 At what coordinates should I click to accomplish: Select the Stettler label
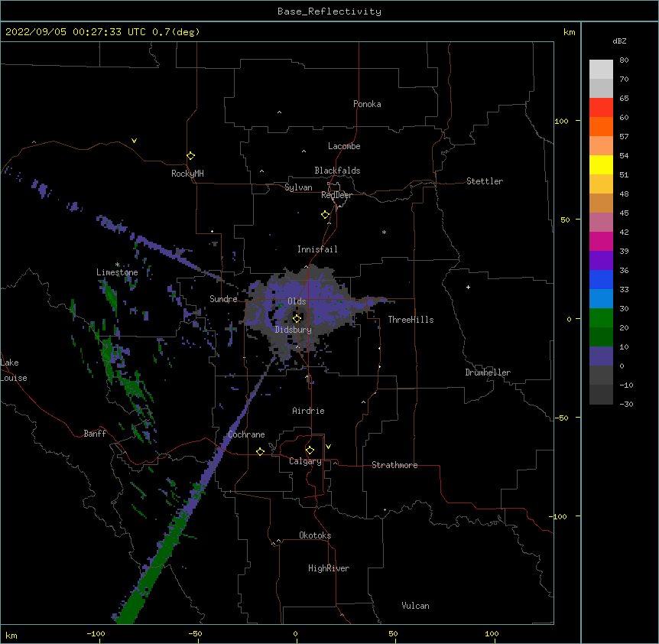(x=485, y=181)
